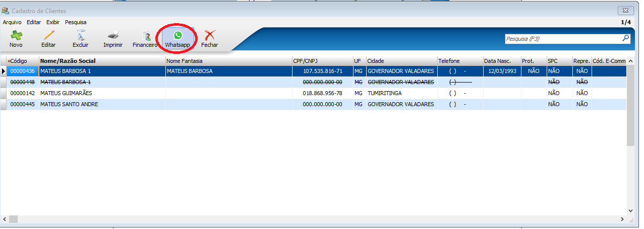Screen dimensions: 644x229
Task: Select the Editar pencil icon
Action: (x=48, y=35)
